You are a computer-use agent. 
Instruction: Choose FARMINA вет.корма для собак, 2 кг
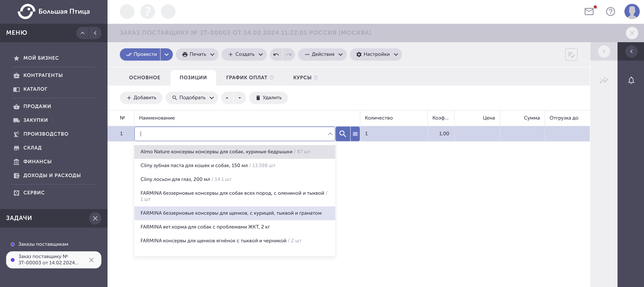(x=235, y=227)
